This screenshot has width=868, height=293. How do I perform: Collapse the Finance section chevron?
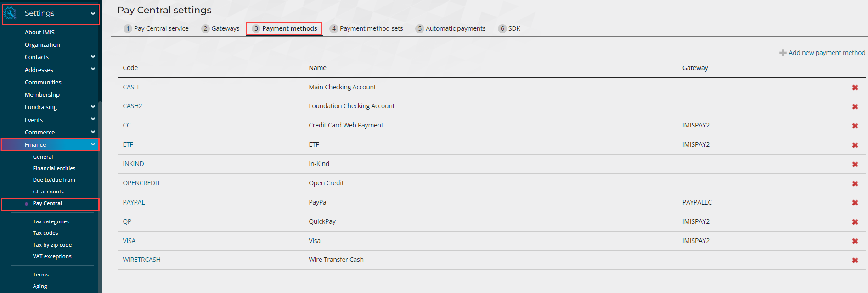[93, 144]
